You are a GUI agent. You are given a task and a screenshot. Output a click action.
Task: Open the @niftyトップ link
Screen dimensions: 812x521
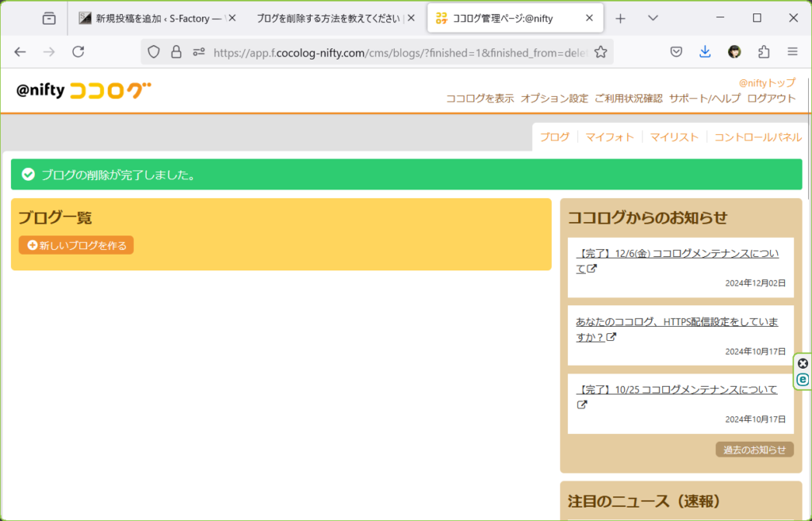click(767, 82)
